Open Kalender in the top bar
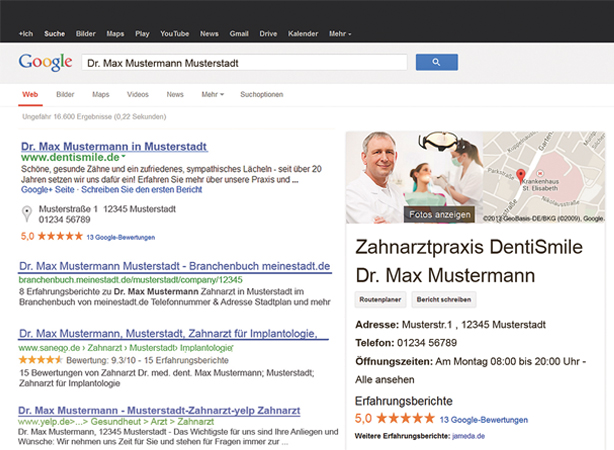This screenshot has width=614, height=450. click(x=303, y=34)
